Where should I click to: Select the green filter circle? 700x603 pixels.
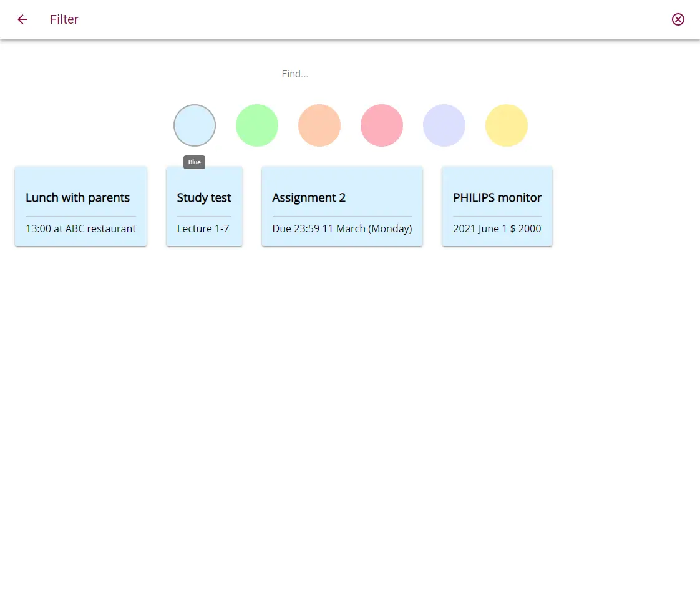click(256, 125)
